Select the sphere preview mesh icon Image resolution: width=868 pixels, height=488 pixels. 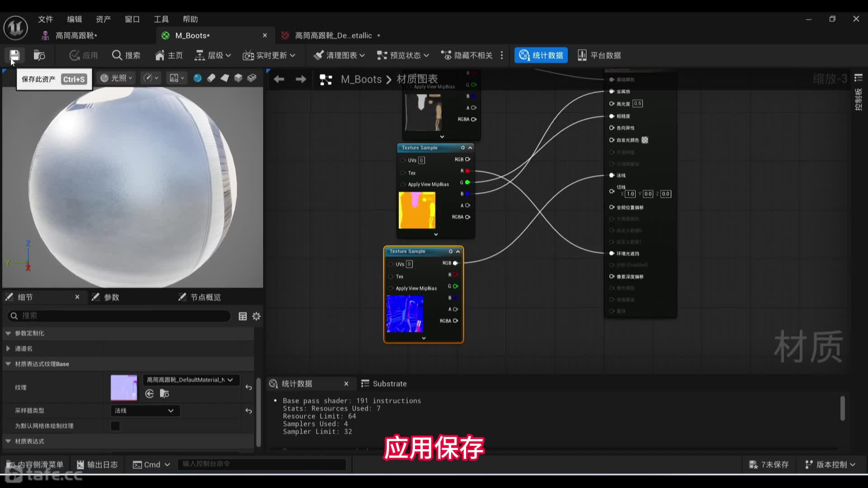pos(198,78)
